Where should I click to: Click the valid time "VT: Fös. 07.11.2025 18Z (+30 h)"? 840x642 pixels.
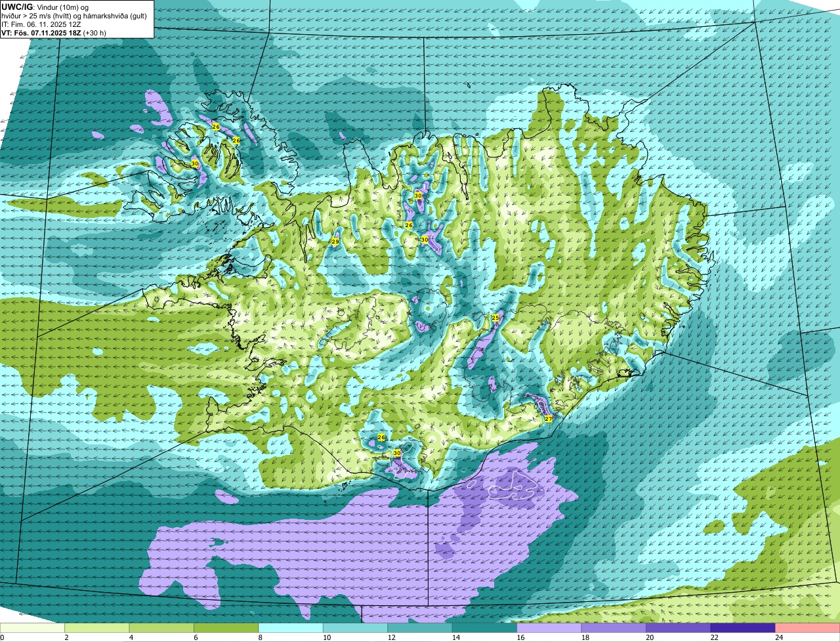click(54, 32)
